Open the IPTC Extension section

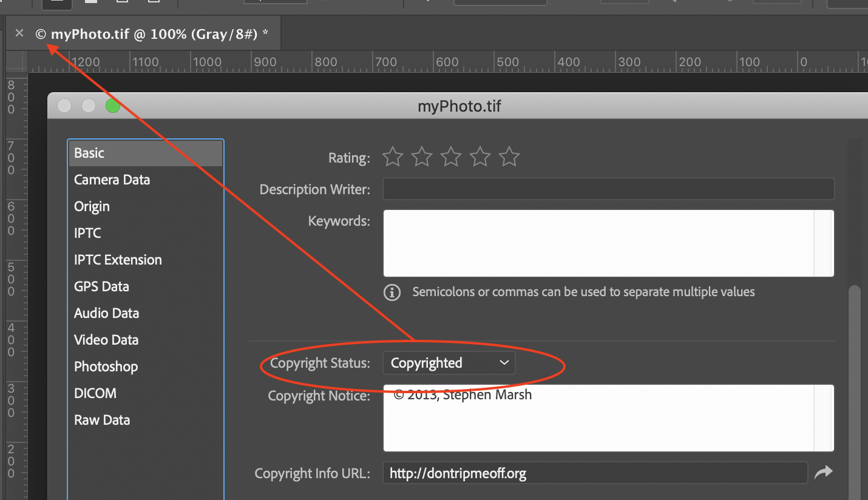[x=118, y=259]
